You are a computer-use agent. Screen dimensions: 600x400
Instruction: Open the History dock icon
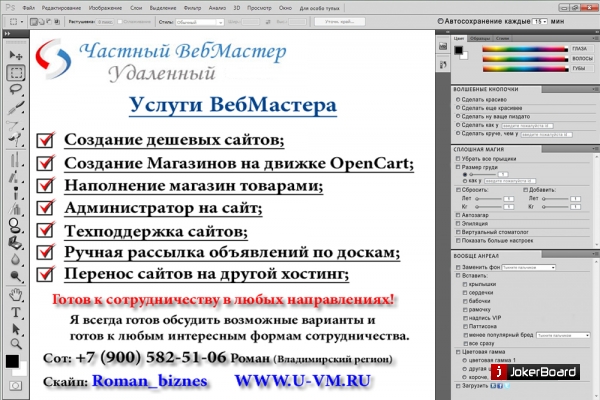443,65
